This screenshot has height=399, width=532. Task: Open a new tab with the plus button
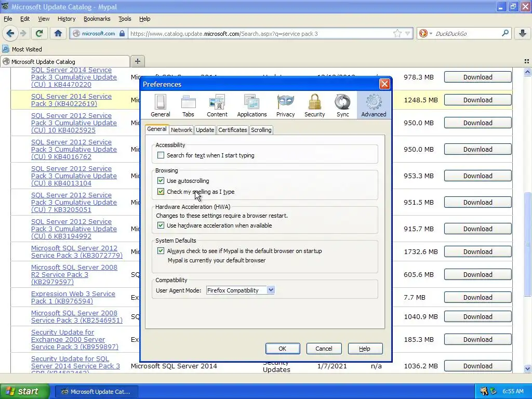[137, 61]
